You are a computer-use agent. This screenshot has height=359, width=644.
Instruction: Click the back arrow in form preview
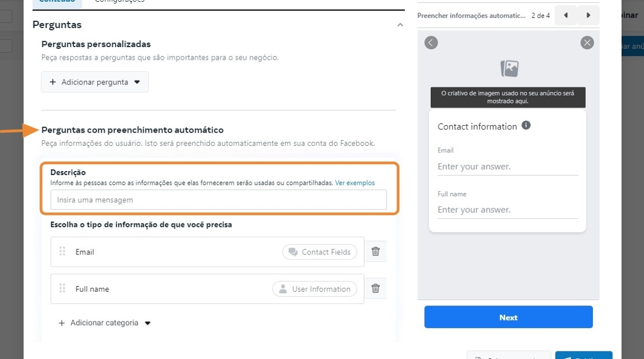coord(431,43)
